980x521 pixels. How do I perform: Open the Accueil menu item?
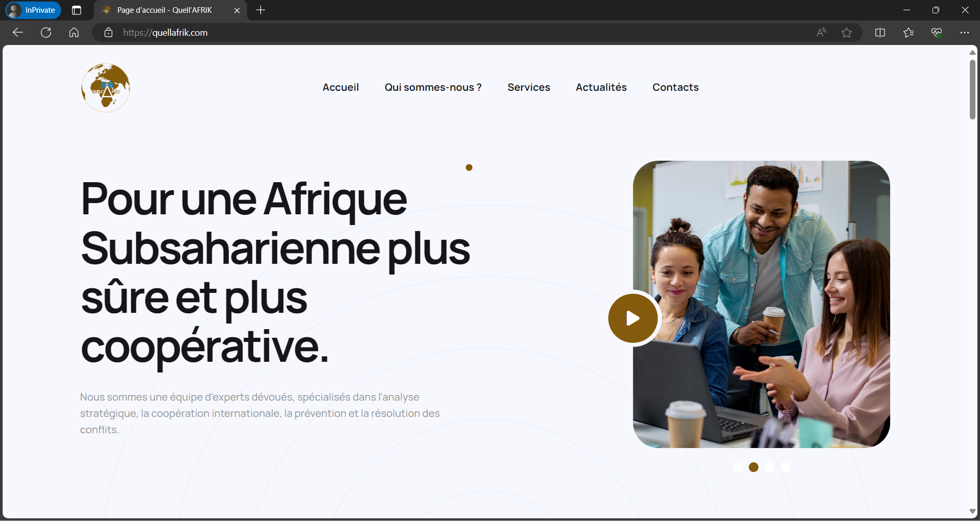click(340, 87)
